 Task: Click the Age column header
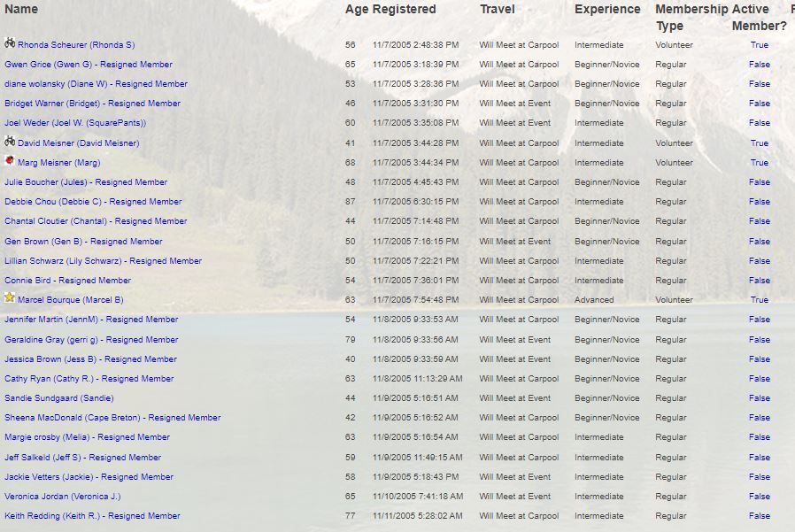(356, 9)
